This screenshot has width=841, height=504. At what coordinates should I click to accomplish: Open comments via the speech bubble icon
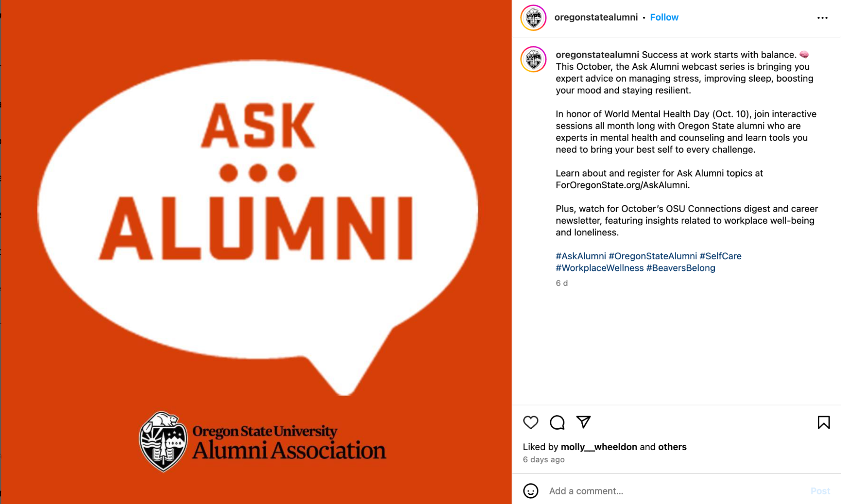(x=557, y=422)
